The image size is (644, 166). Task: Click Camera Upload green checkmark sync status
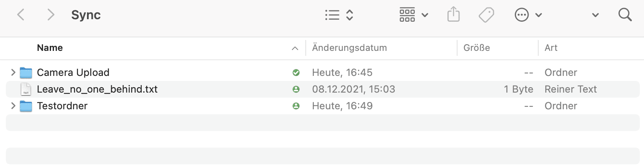(296, 73)
